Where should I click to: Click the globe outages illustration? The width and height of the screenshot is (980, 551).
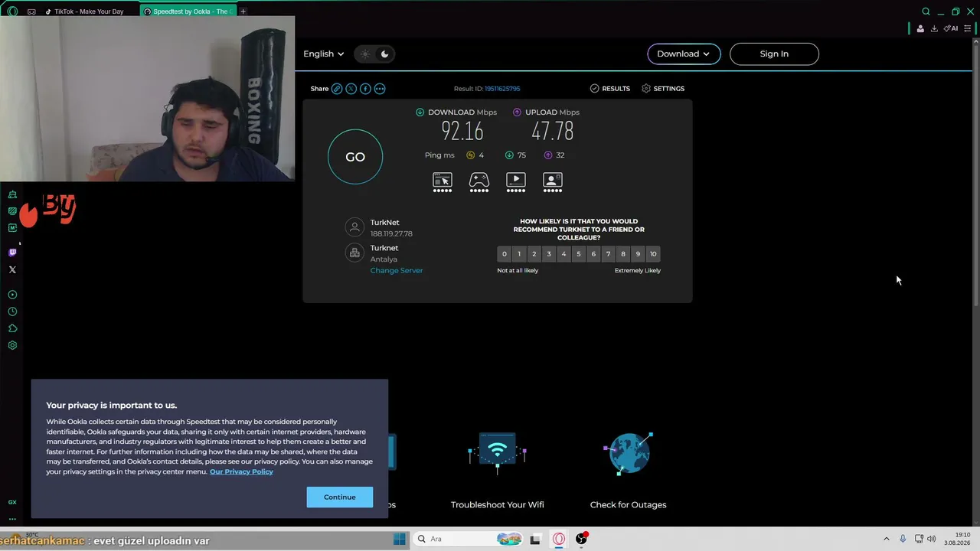click(629, 453)
